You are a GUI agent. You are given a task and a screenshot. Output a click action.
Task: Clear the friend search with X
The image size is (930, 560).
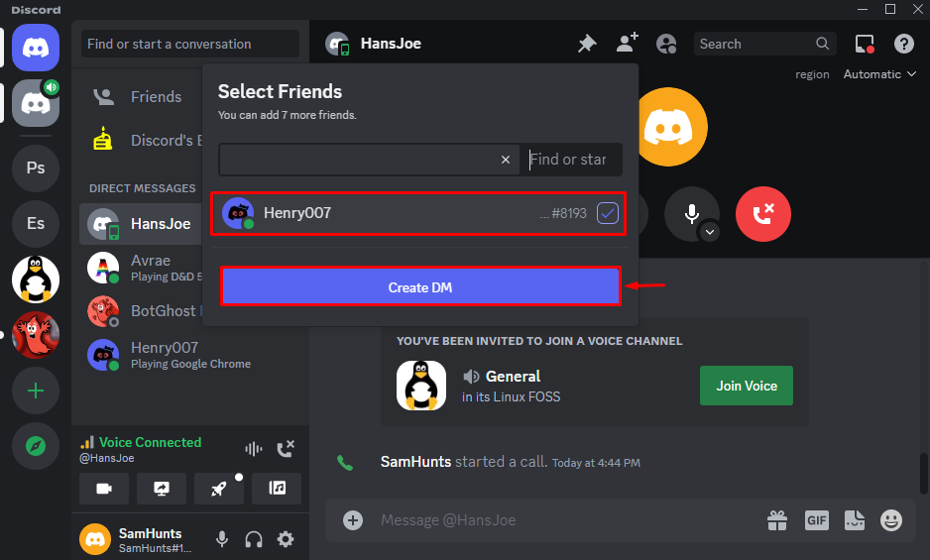tap(506, 159)
